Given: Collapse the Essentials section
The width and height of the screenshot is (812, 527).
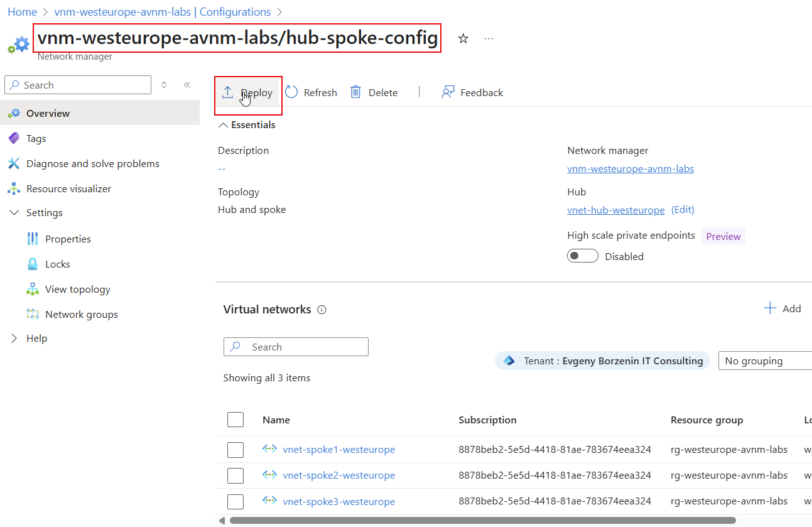Looking at the screenshot, I should tap(223, 124).
